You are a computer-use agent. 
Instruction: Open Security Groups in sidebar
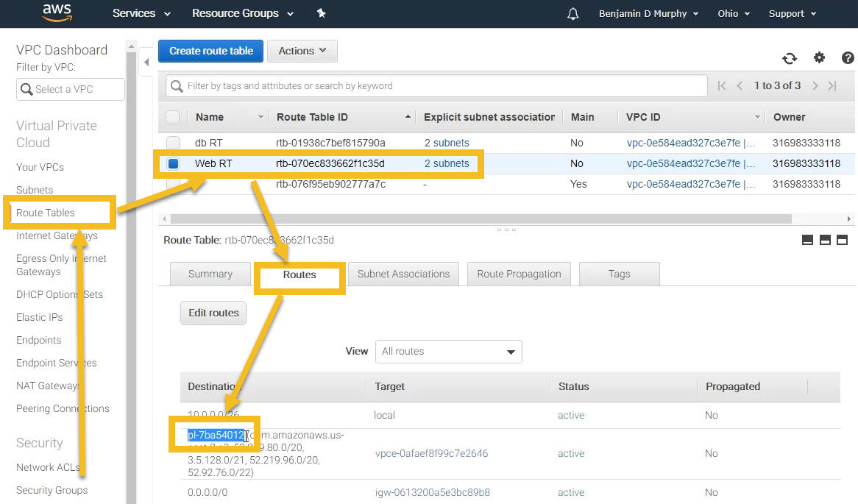click(52, 490)
